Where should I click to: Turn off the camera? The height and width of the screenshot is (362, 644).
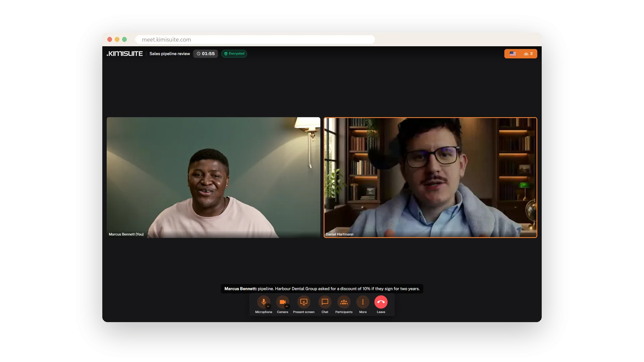pos(282,302)
